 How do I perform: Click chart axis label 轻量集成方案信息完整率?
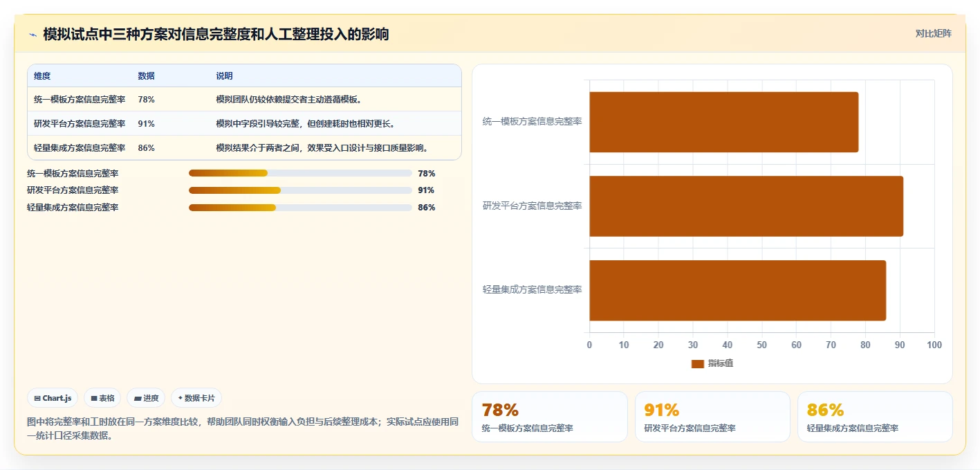point(533,289)
